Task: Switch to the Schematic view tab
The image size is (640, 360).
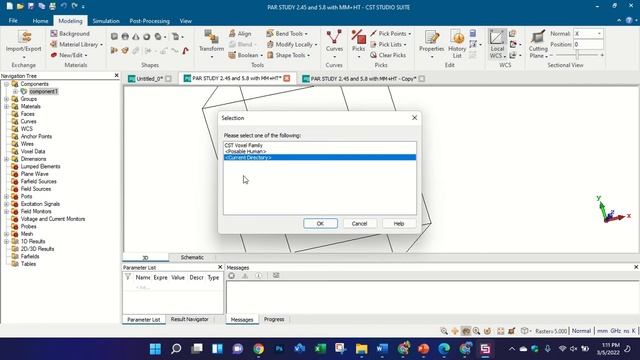Action: point(192,258)
